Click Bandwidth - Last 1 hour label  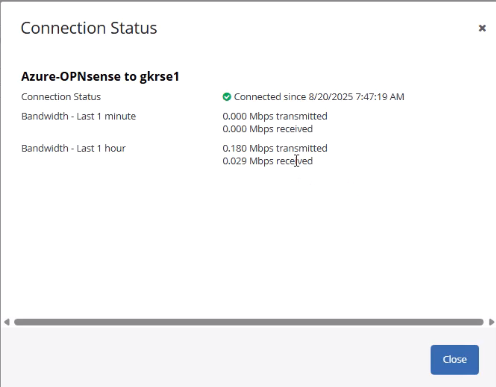73,148
